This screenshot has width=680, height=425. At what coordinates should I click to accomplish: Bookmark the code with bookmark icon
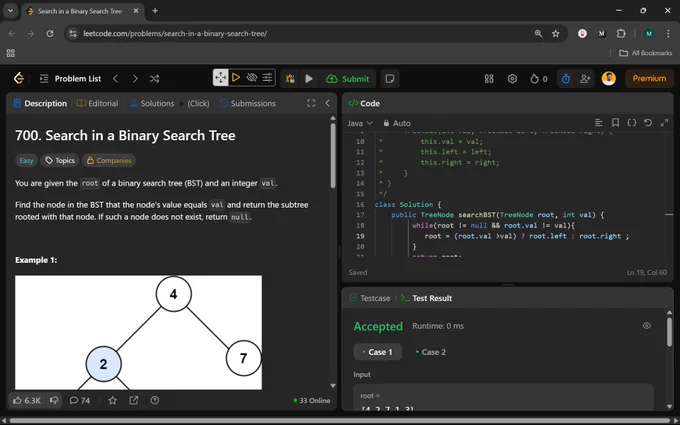coord(615,123)
